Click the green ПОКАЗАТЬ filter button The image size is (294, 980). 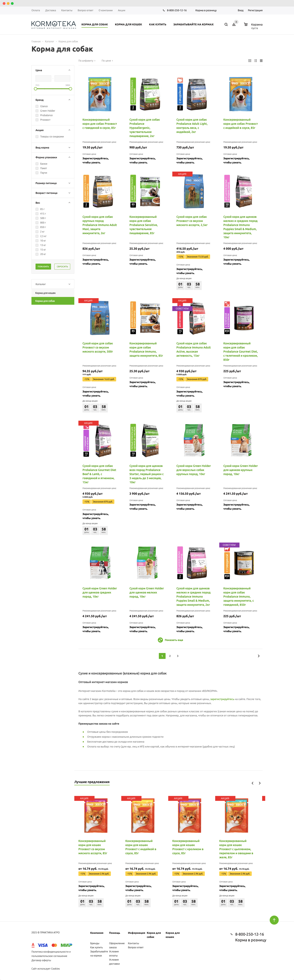43,267
